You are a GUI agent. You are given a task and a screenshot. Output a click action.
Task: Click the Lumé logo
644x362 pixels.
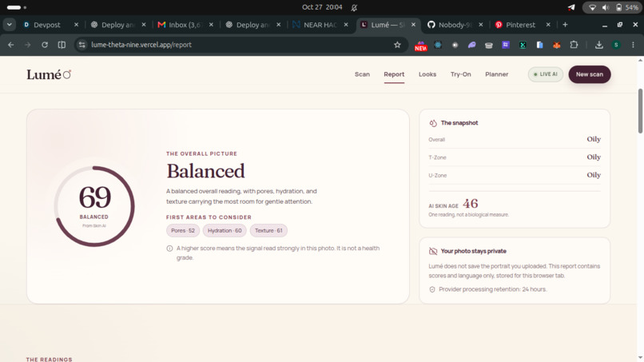(49, 74)
